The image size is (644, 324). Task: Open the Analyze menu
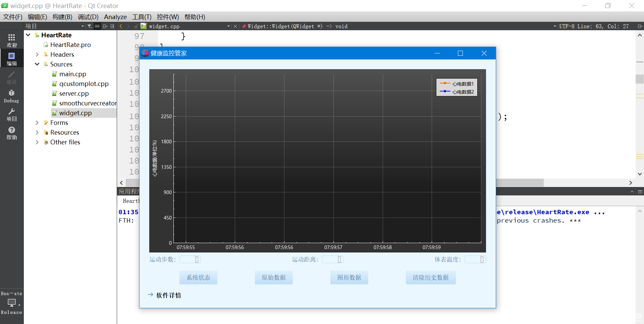tap(115, 17)
